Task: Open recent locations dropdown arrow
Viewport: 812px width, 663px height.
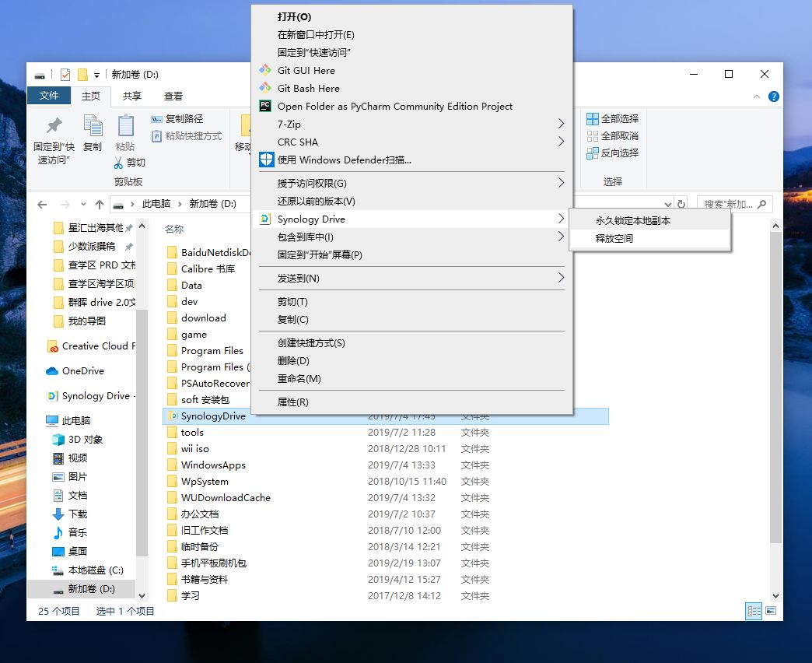Action: coord(83,205)
